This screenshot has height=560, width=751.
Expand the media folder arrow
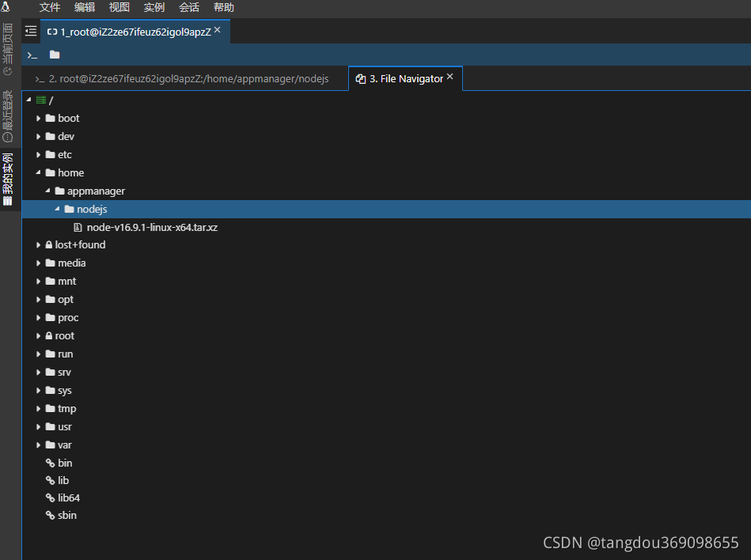pyautogui.click(x=38, y=263)
